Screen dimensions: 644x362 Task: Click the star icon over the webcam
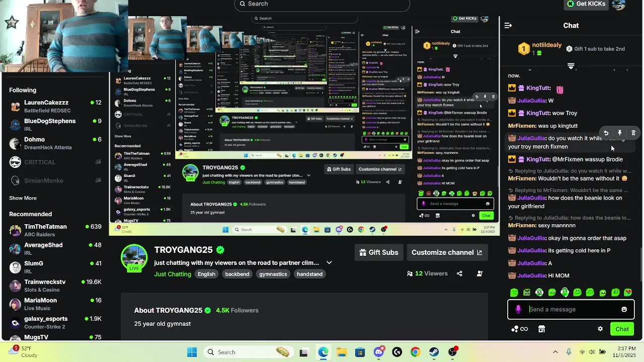[12, 22]
